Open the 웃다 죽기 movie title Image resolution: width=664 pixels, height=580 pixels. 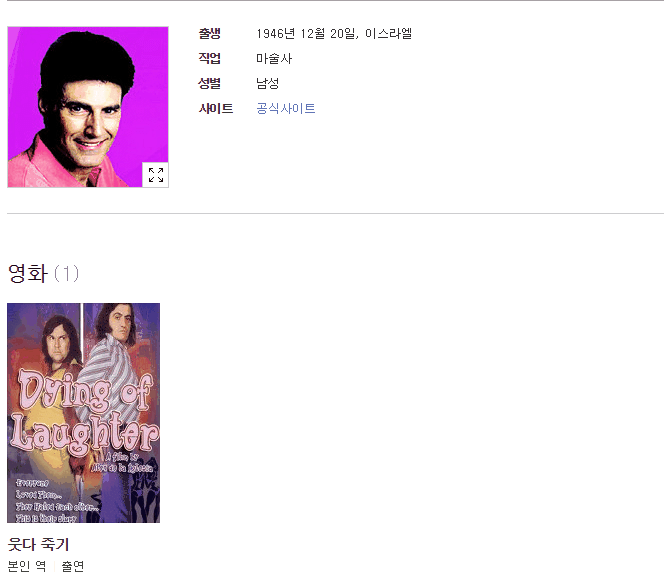(x=39, y=544)
